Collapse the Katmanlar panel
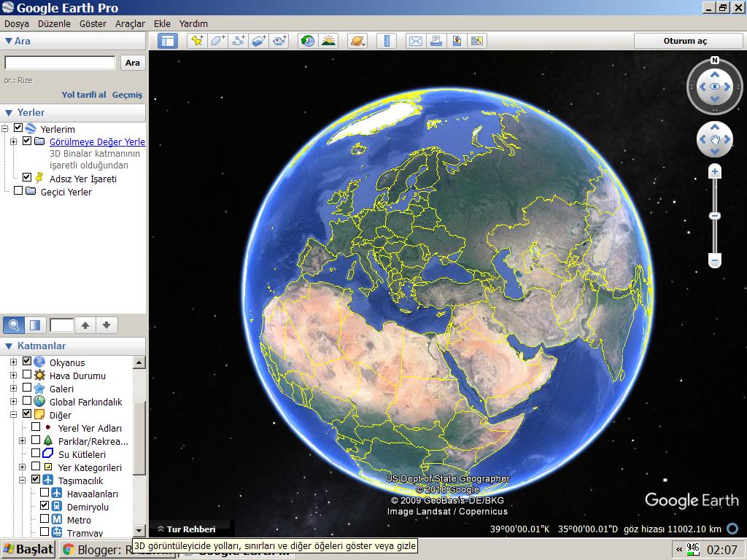 pos(9,346)
